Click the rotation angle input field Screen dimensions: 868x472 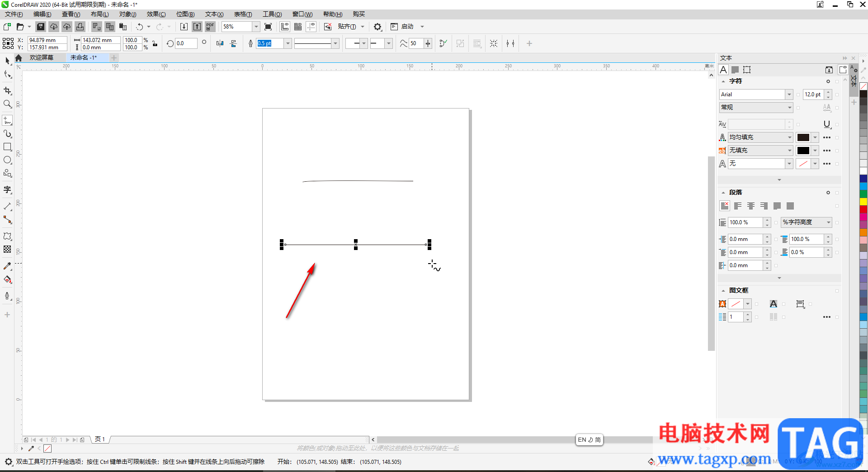(x=186, y=43)
